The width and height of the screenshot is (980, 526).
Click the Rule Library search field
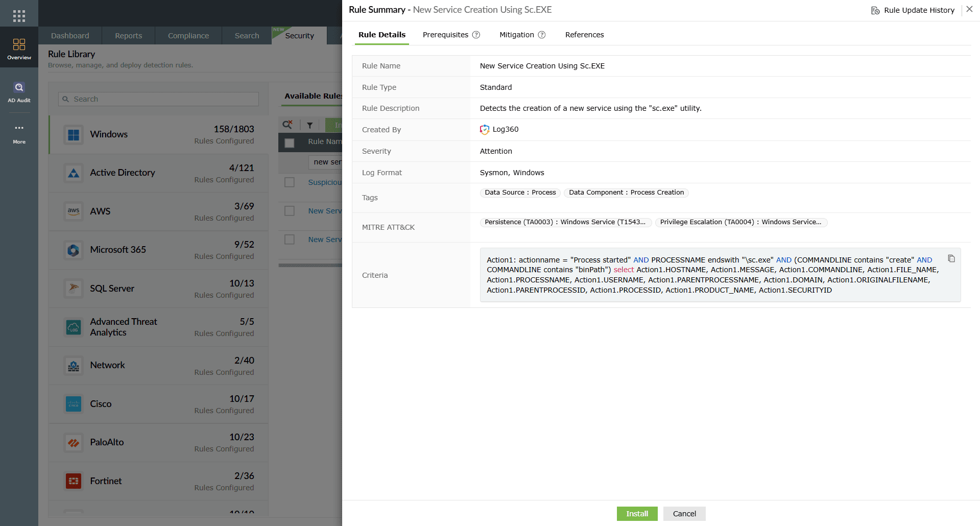pyautogui.click(x=158, y=99)
